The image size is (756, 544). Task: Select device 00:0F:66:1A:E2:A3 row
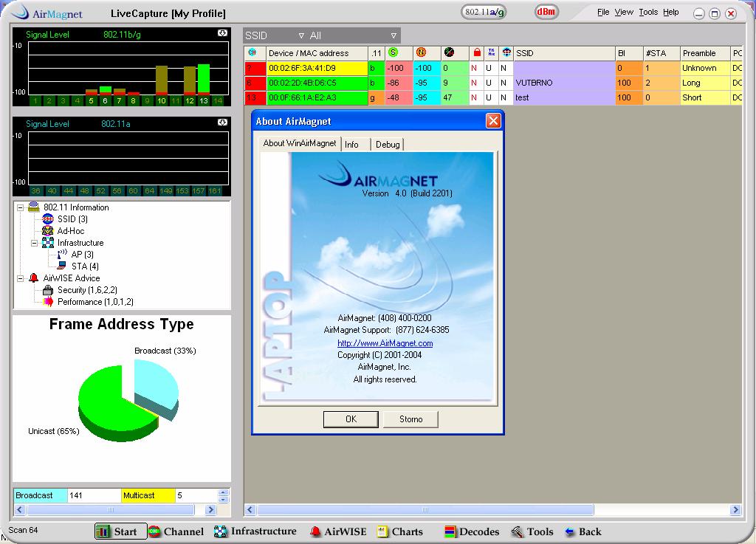(x=493, y=98)
